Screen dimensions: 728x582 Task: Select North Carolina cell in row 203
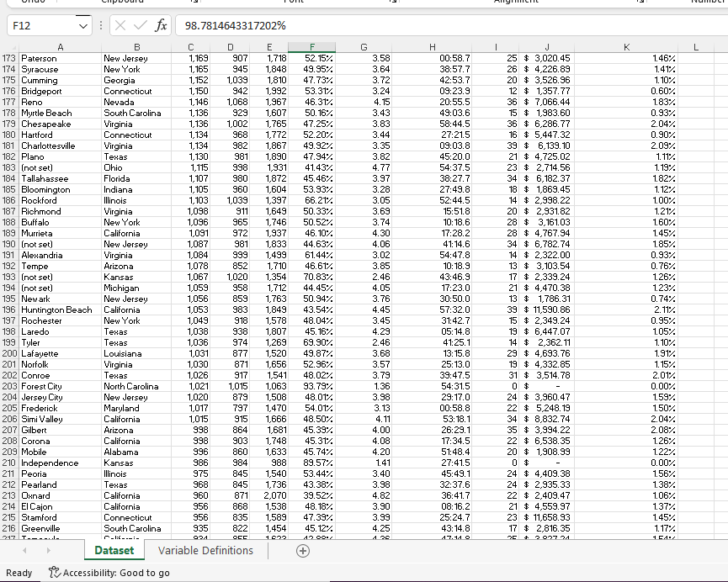136,387
